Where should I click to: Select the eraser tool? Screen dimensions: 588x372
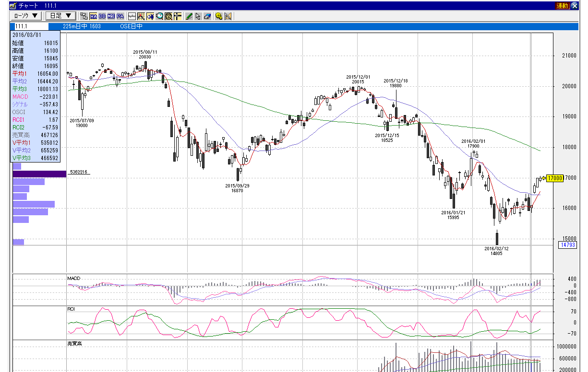click(x=207, y=16)
